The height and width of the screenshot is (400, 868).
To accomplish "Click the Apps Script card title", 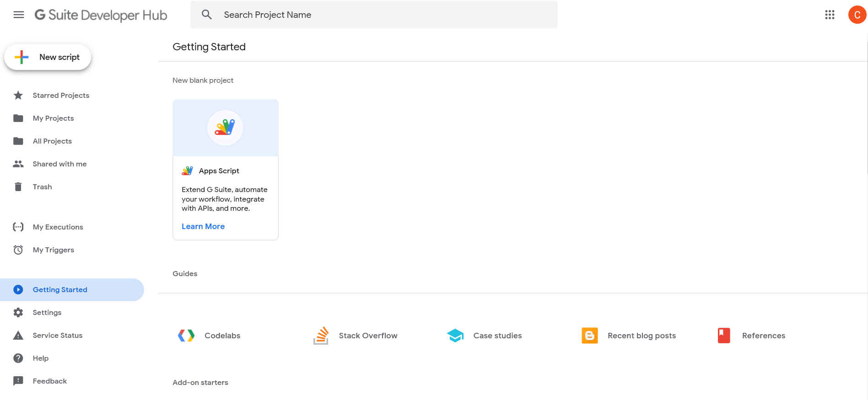I will (x=219, y=171).
